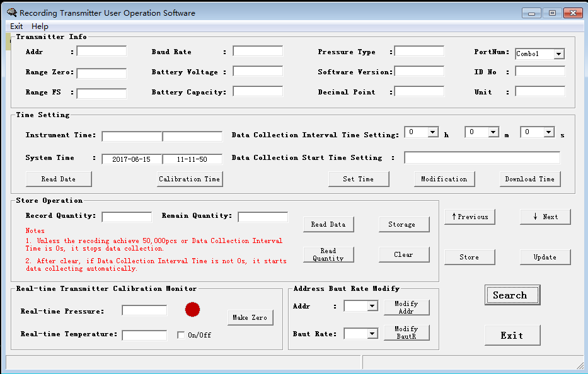The width and height of the screenshot is (588, 374).
Task: Open the seconds interval dropdown
Action: (x=538, y=132)
